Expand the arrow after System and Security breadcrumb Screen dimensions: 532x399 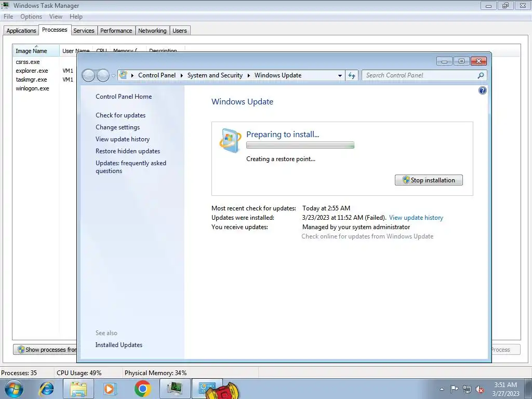pyautogui.click(x=248, y=75)
